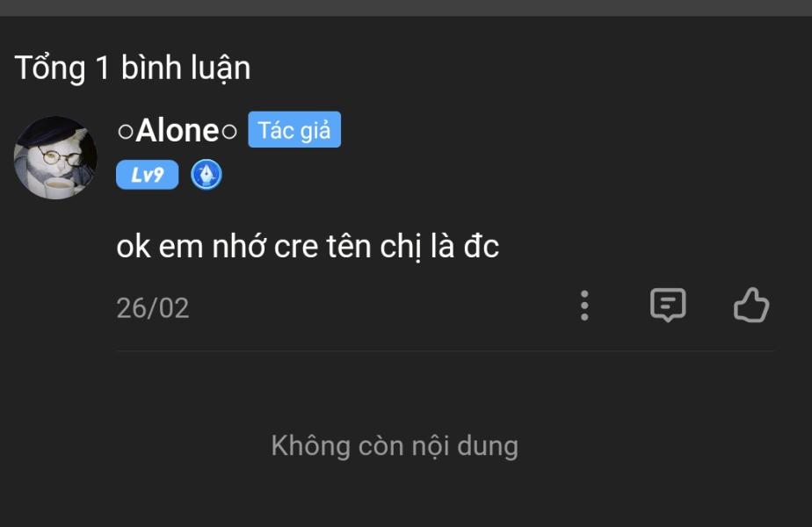Screen dimensions: 812x527
Task: Tap the Lv9 level badge
Action: pos(147,175)
